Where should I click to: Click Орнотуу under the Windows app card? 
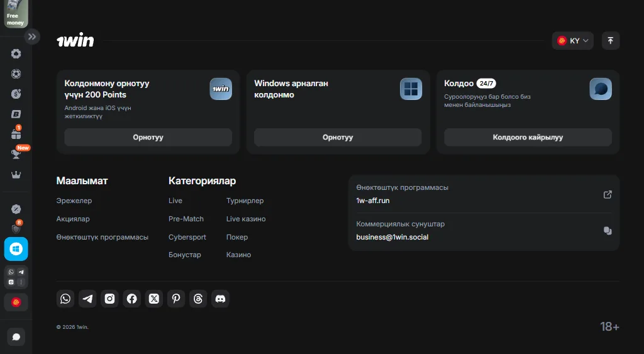(x=338, y=137)
